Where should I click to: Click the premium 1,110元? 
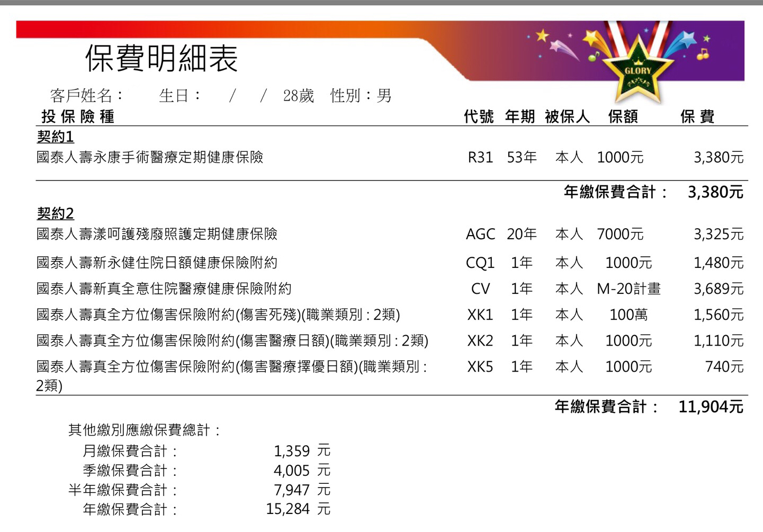[719, 340]
